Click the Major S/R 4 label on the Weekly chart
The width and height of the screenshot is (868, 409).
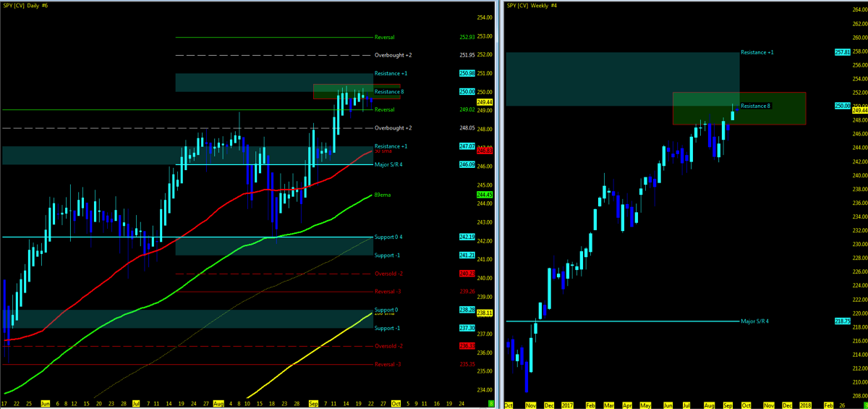coord(756,321)
